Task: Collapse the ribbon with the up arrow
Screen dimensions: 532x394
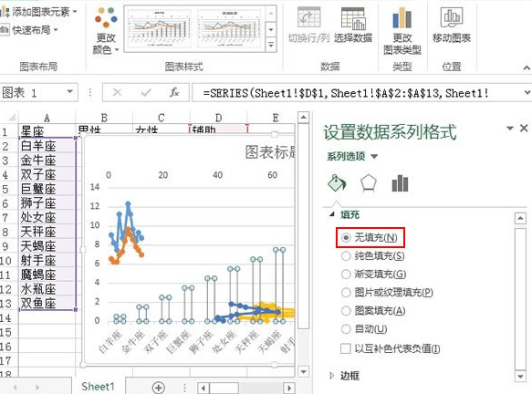Action: [527, 67]
